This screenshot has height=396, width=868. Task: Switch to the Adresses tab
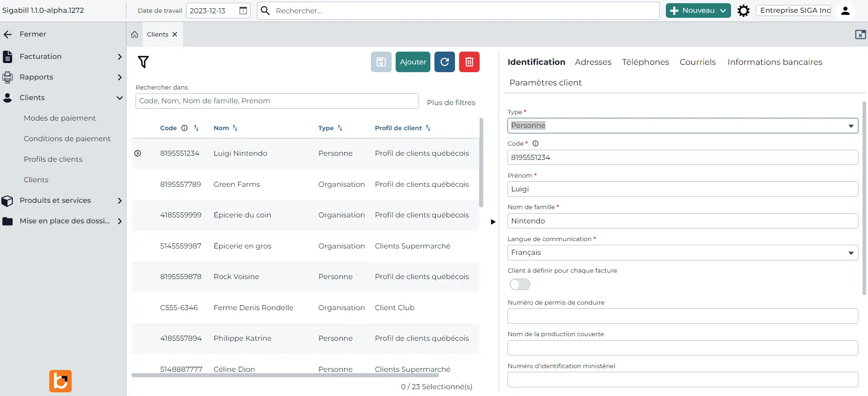(x=593, y=62)
